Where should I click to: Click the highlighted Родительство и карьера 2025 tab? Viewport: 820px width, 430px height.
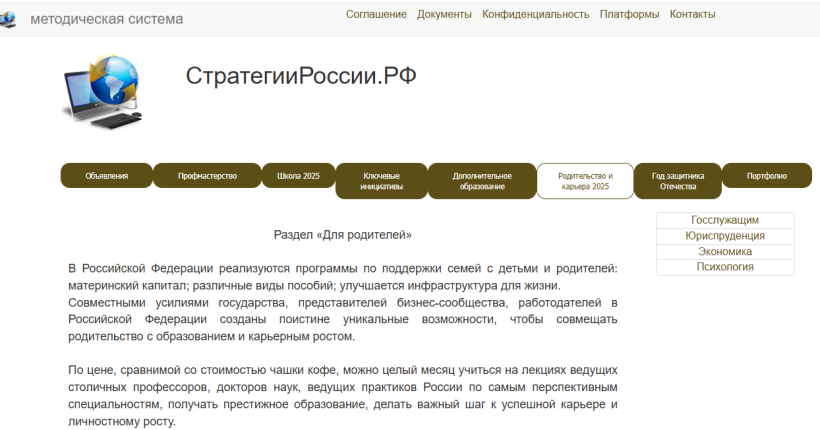[585, 181]
